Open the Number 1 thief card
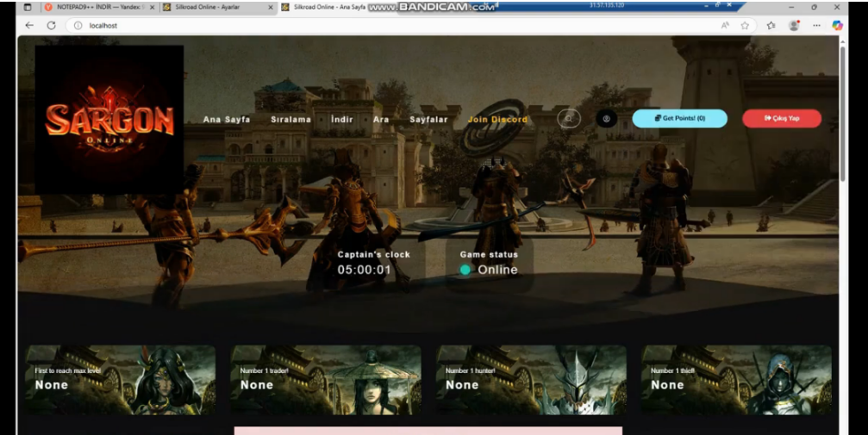 point(736,380)
